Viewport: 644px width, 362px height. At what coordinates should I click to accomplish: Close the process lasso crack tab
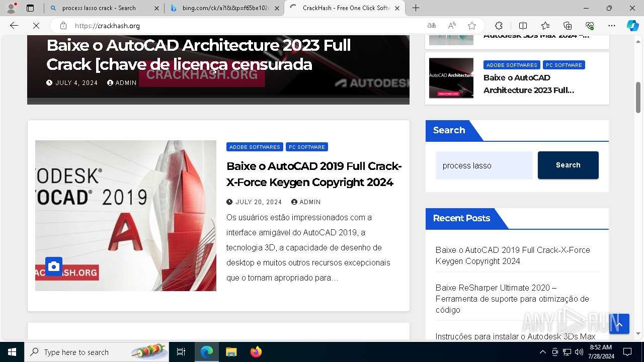tap(156, 8)
